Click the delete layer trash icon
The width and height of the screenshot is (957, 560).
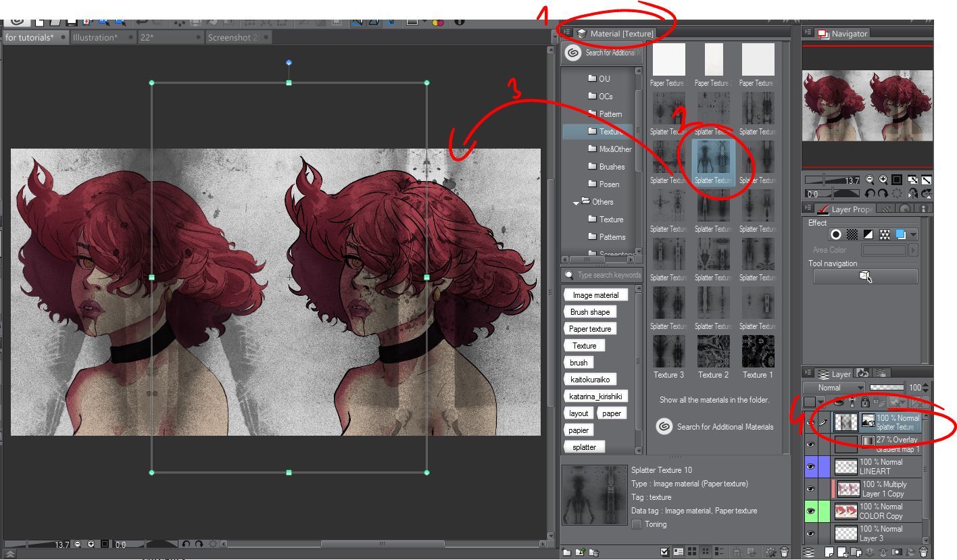click(x=923, y=551)
